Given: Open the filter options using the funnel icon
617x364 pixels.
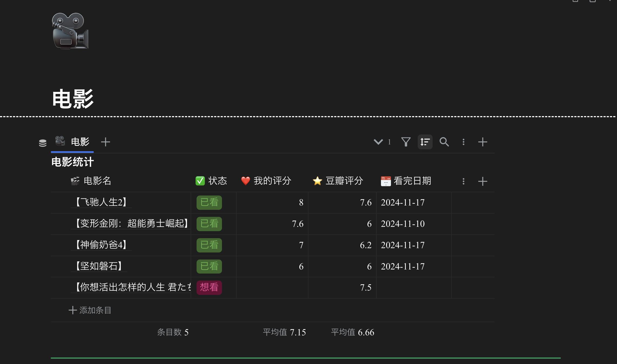Looking at the screenshot, I should click(406, 142).
